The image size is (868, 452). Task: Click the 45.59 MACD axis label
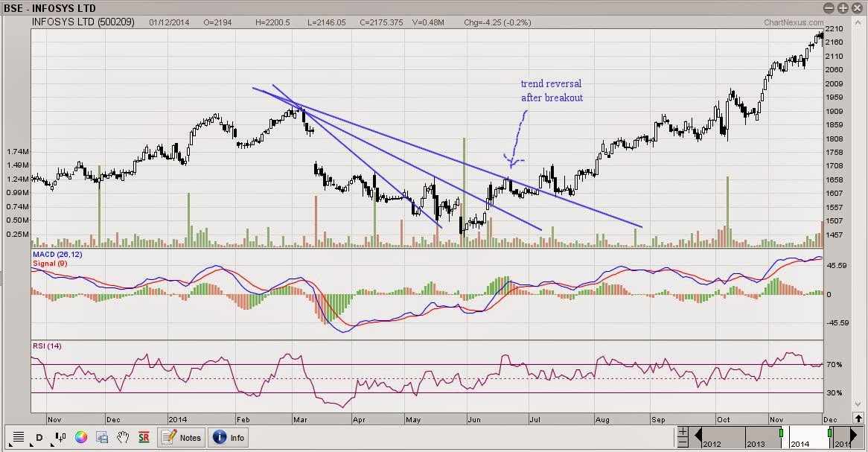pos(837,265)
